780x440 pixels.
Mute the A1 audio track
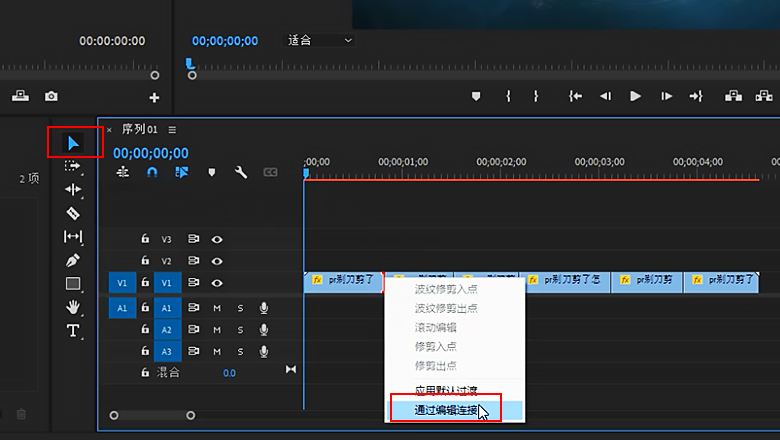coord(217,308)
